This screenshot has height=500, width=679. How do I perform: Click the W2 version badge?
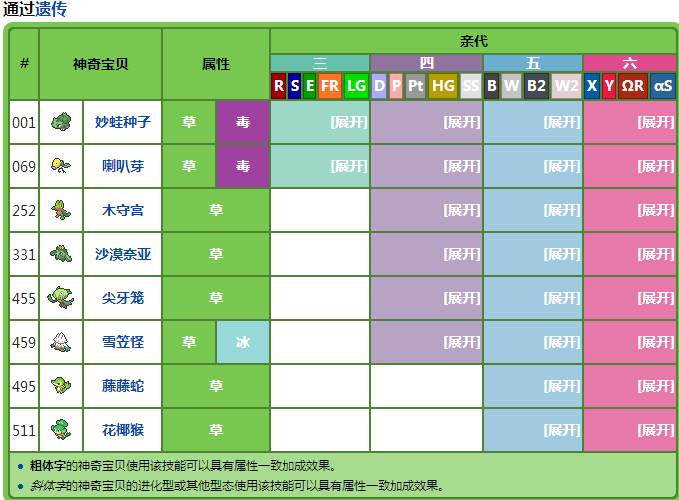(566, 86)
